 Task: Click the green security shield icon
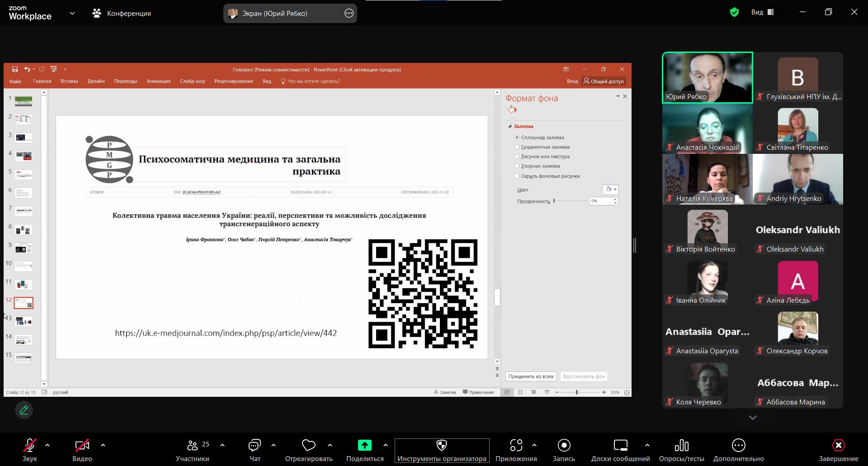pos(734,12)
